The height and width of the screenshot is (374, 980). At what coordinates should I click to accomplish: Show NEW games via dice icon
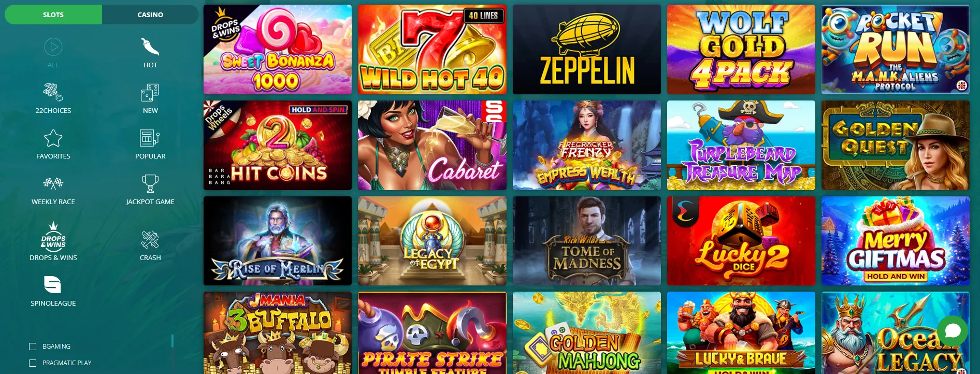(x=150, y=93)
